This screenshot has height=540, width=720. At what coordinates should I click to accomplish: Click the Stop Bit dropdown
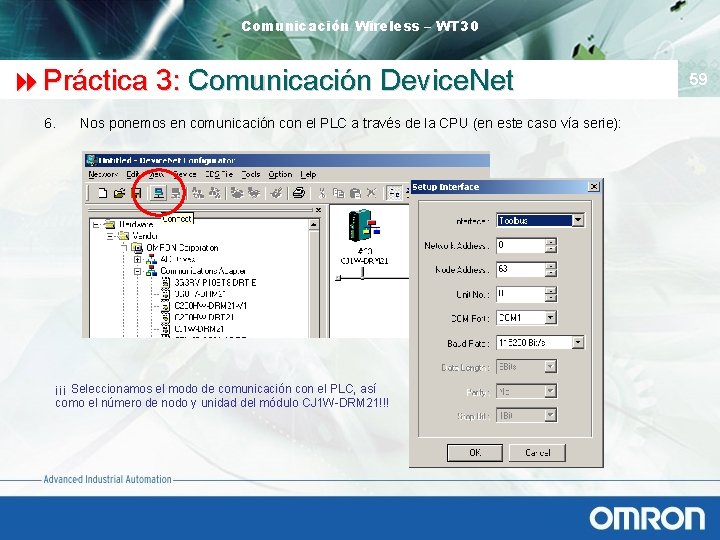(527, 416)
